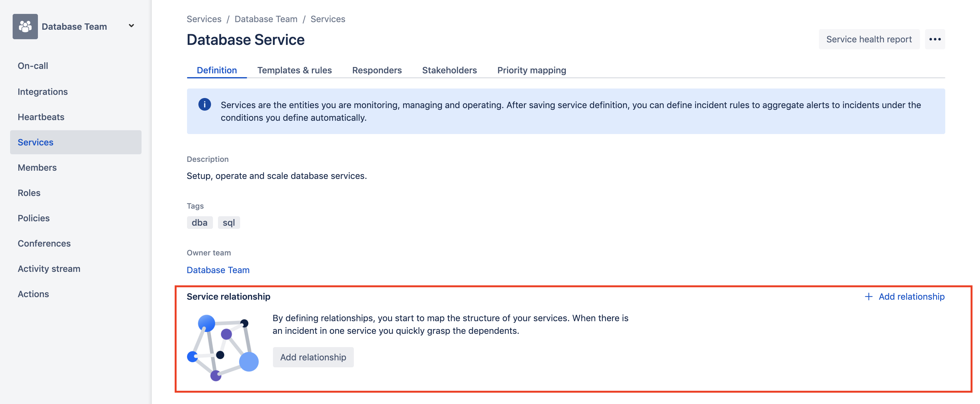
Task: Expand the Database Team dropdown chevron
Action: click(x=131, y=26)
